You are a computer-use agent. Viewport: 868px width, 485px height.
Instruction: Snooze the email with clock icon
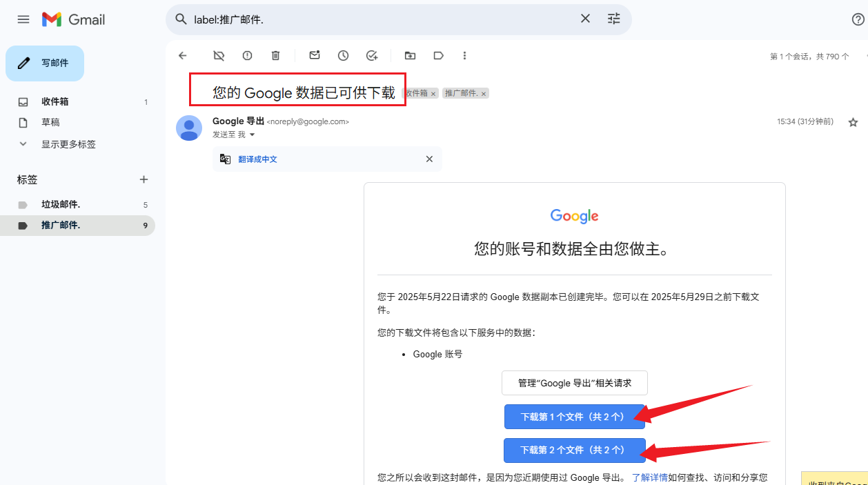[343, 56]
